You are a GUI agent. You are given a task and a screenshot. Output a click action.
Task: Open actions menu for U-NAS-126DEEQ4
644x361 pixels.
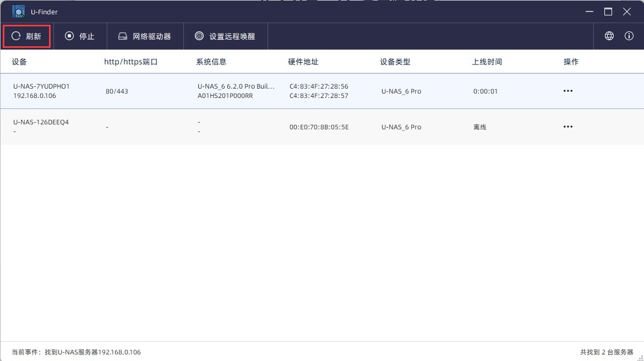coord(568,127)
